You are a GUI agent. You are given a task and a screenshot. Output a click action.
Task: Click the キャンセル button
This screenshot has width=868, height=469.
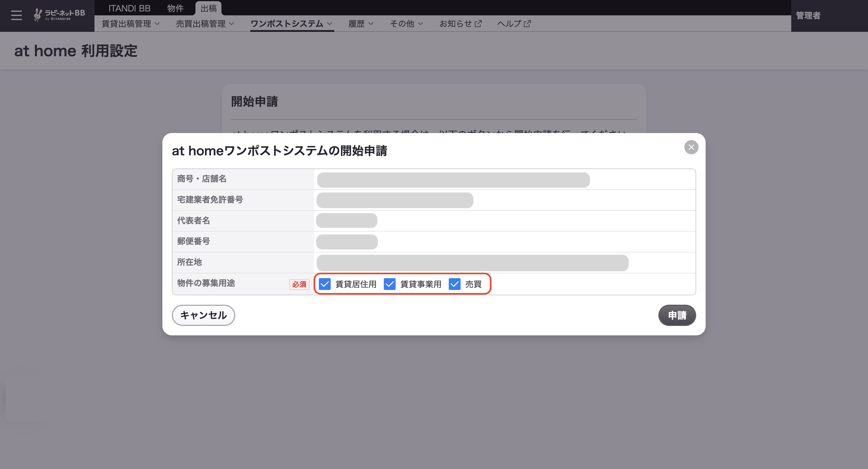pyautogui.click(x=203, y=315)
